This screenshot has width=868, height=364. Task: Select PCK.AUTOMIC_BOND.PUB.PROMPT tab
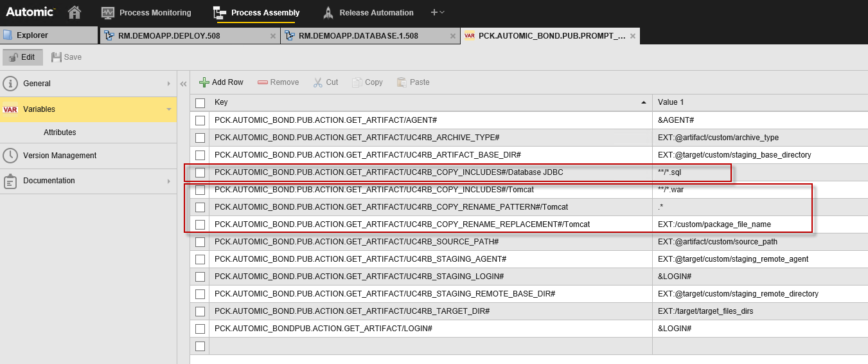point(552,36)
